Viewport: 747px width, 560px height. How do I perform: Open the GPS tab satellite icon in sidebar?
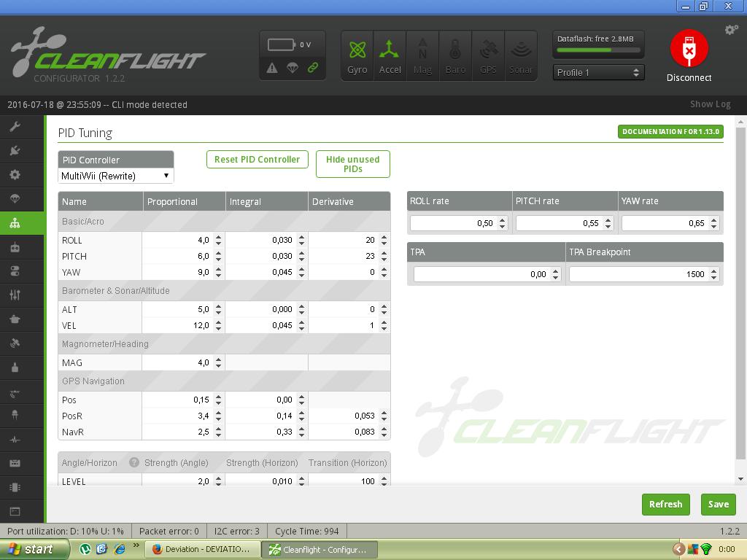click(15, 343)
